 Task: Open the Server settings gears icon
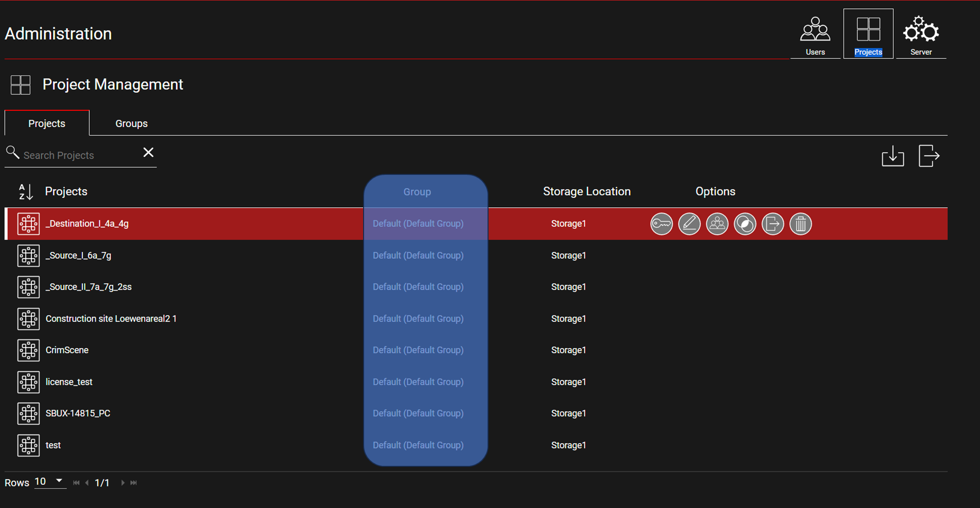(921, 34)
